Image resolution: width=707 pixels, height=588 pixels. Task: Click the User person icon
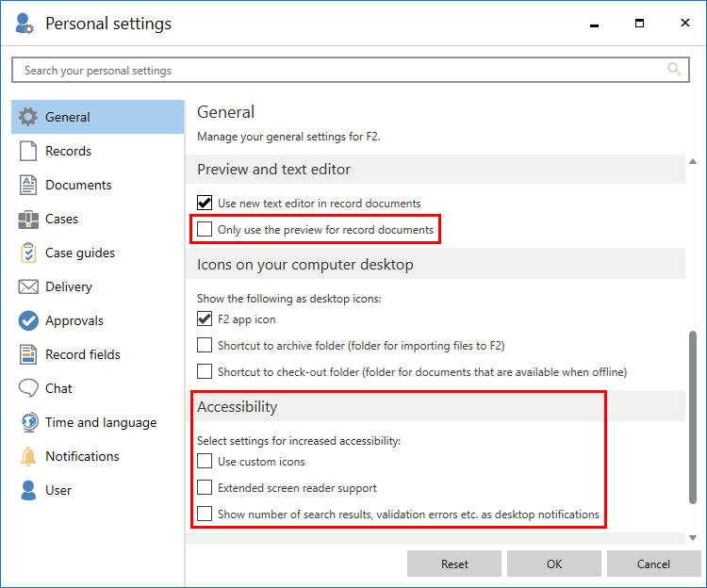click(28, 490)
